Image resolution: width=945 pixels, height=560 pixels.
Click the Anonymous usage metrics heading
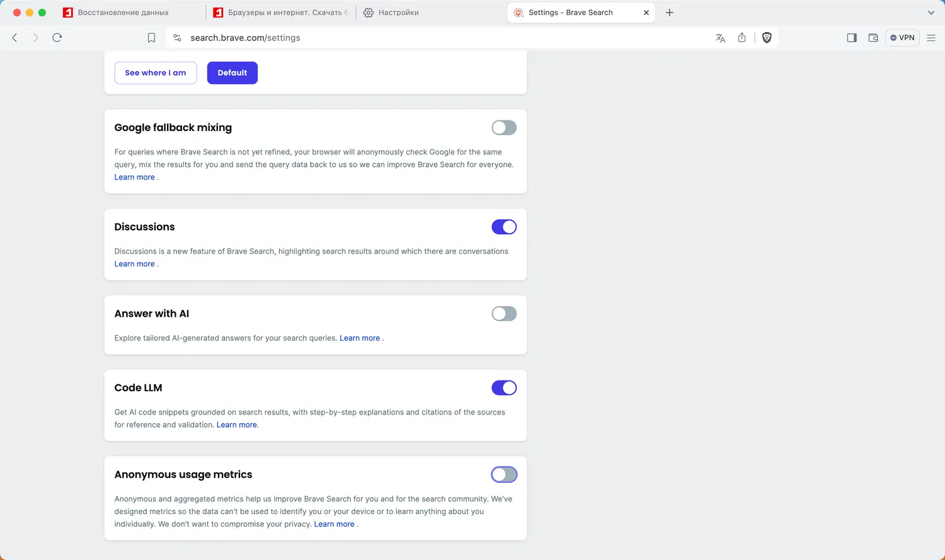pos(183,475)
